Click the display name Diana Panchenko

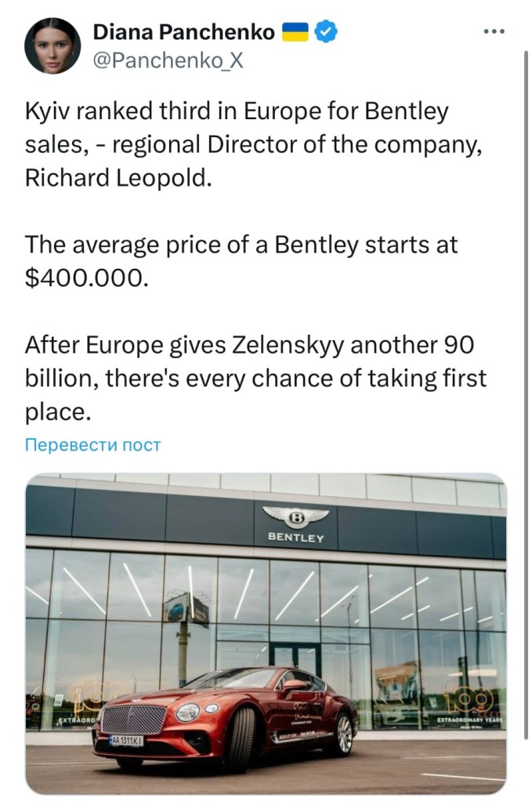(x=183, y=31)
